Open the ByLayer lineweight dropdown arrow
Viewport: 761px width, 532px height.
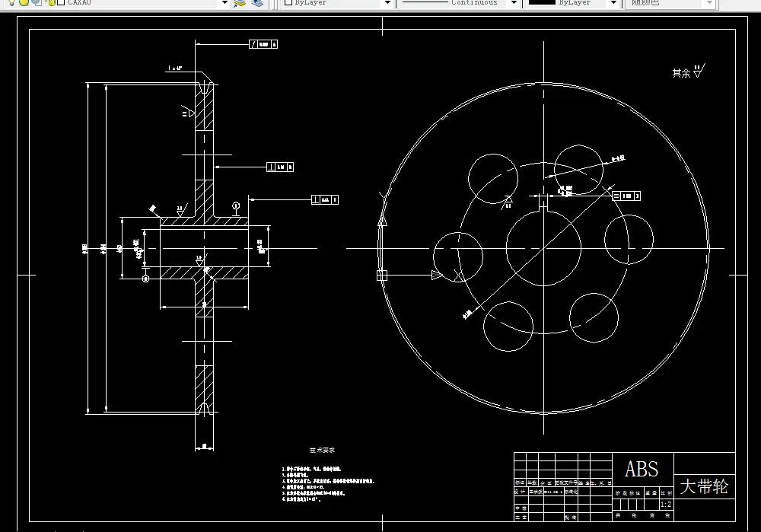point(613,3)
